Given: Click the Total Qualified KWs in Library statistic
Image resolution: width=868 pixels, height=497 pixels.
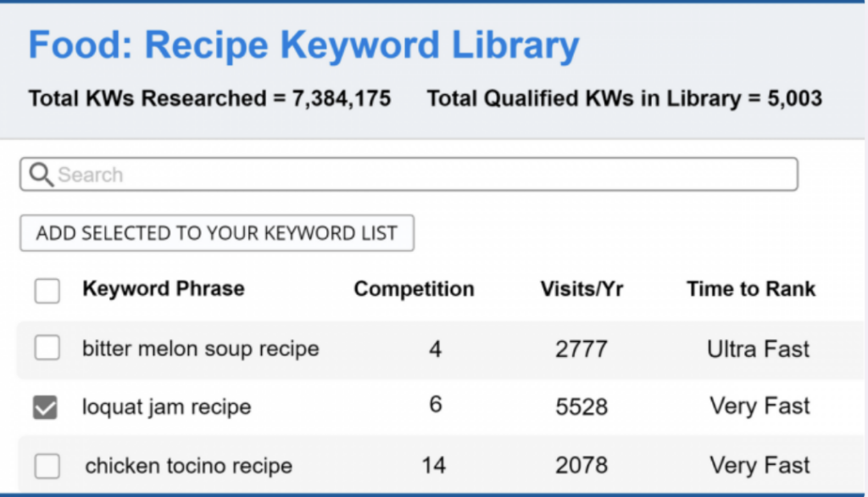Looking at the screenshot, I should [624, 98].
